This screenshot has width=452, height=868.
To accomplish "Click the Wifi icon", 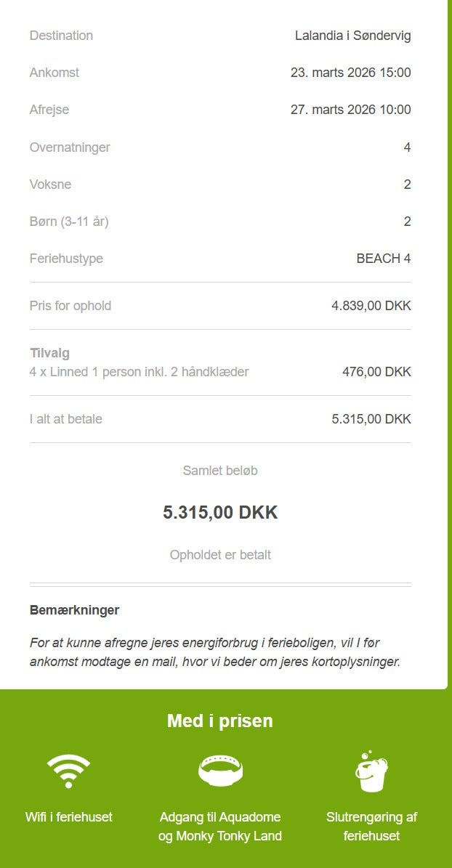I will point(69,771).
